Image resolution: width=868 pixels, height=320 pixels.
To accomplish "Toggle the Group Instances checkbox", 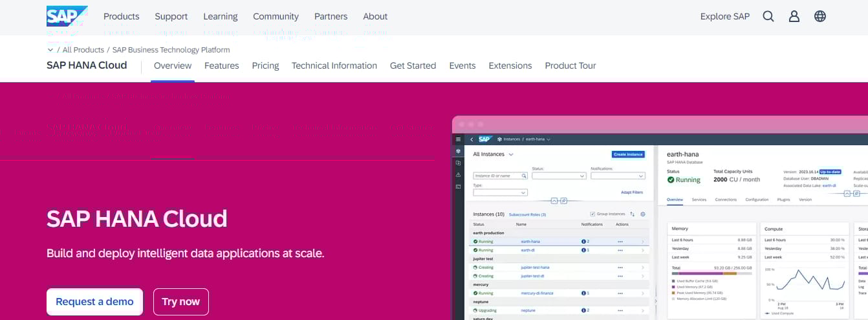I will [x=592, y=214].
